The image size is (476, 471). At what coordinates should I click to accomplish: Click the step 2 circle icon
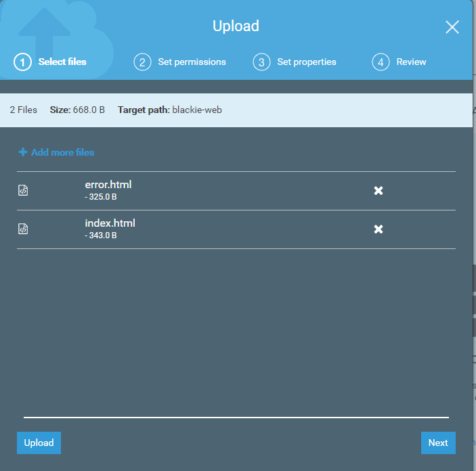pos(142,62)
